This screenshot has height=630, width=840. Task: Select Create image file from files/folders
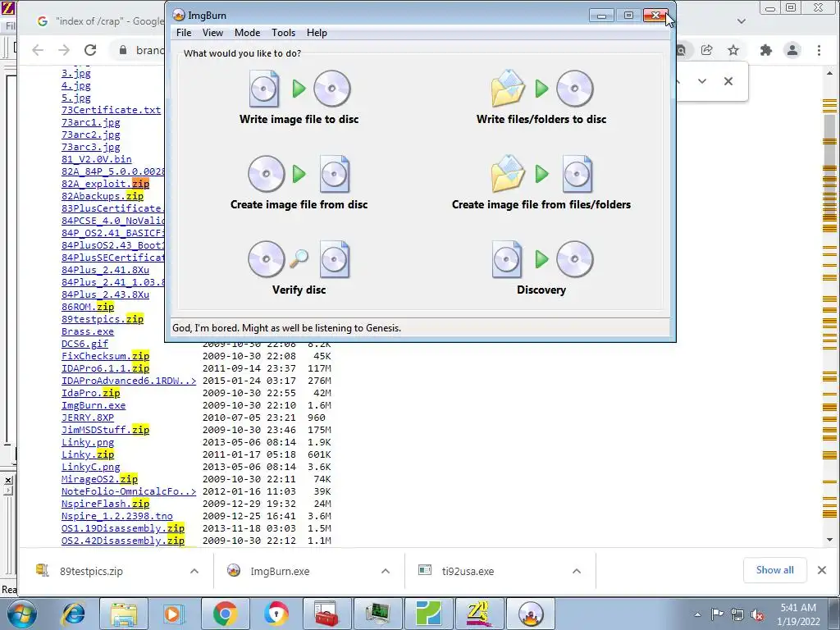[541, 183]
